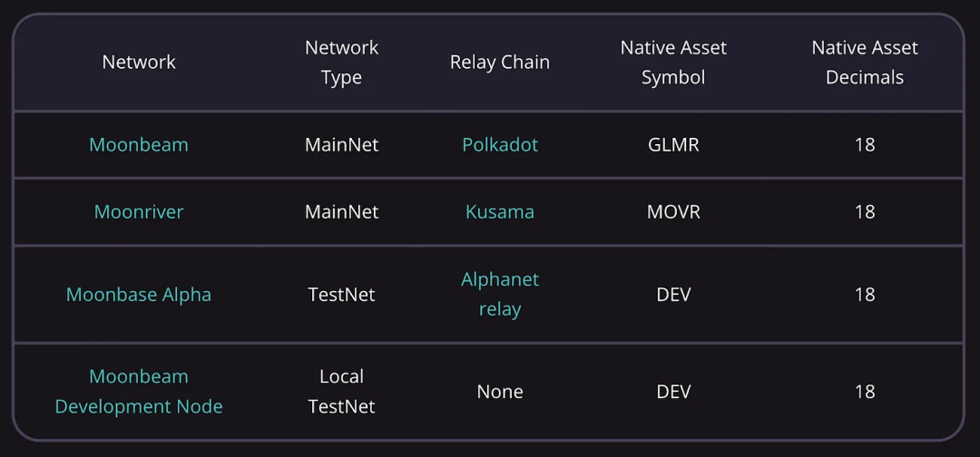Follow the Polkadot relay chain link

point(500,145)
